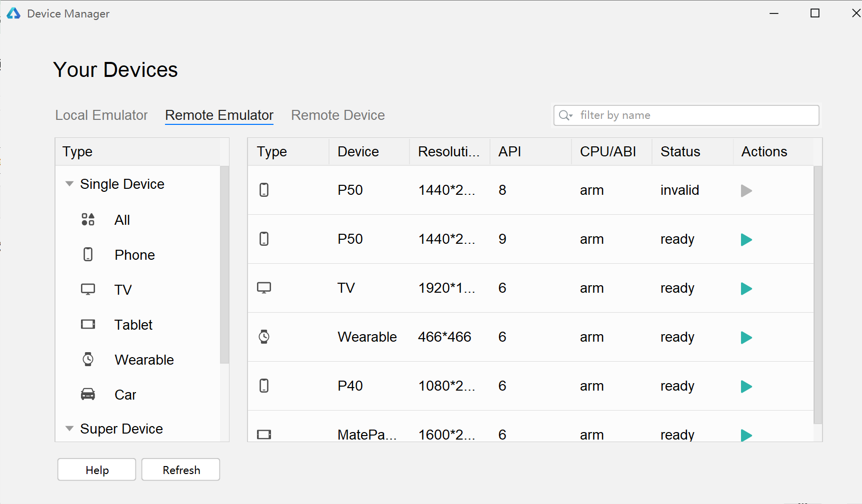The height and width of the screenshot is (504, 862).
Task: Select Wearable in device type tree
Action: coord(144,360)
